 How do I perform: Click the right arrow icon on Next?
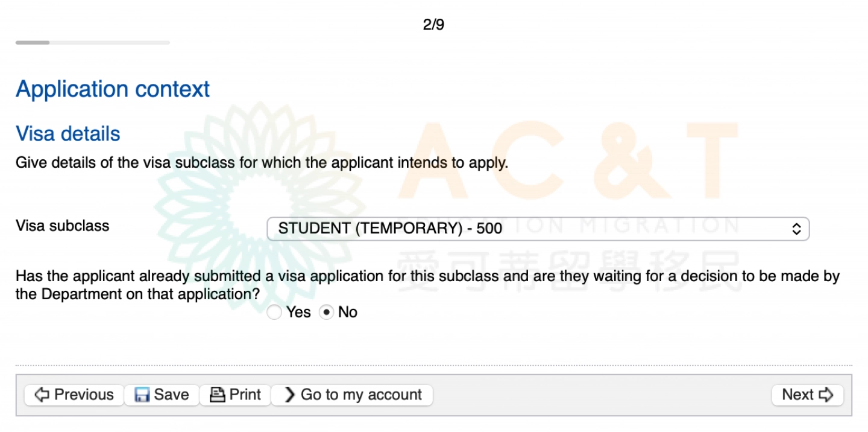[x=826, y=395]
